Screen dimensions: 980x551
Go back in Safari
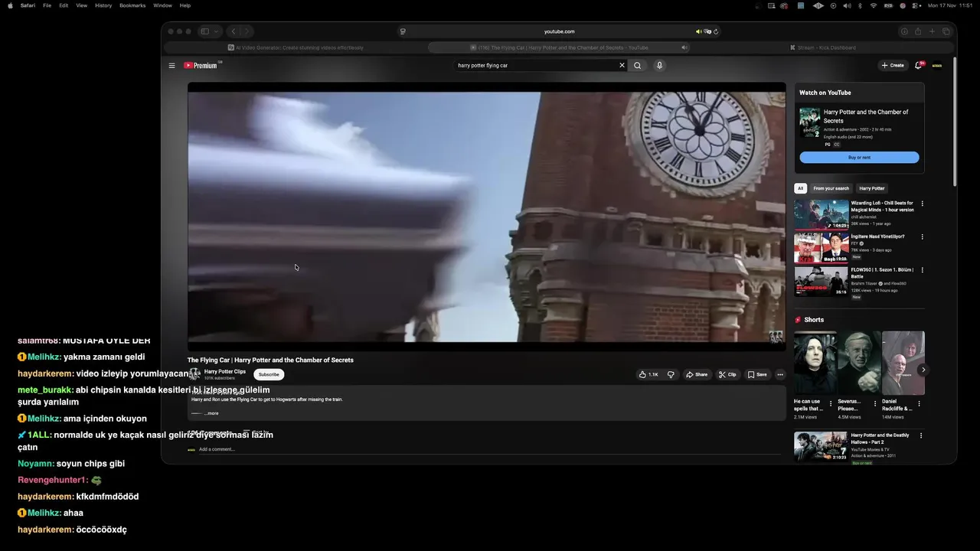(234, 31)
